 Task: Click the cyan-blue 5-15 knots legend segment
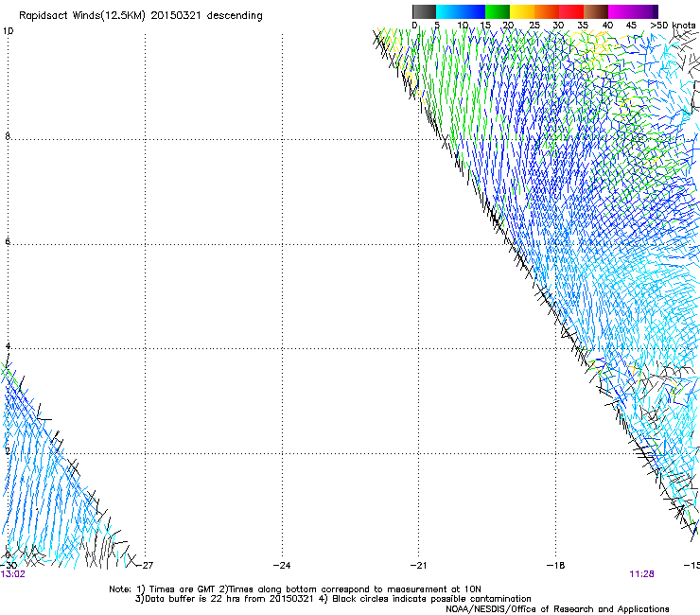[461, 11]
